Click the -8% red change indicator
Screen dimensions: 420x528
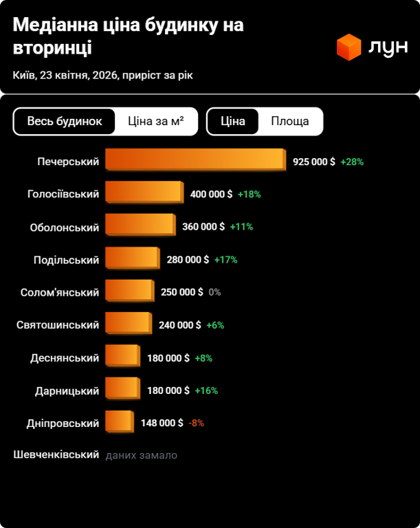197,423
